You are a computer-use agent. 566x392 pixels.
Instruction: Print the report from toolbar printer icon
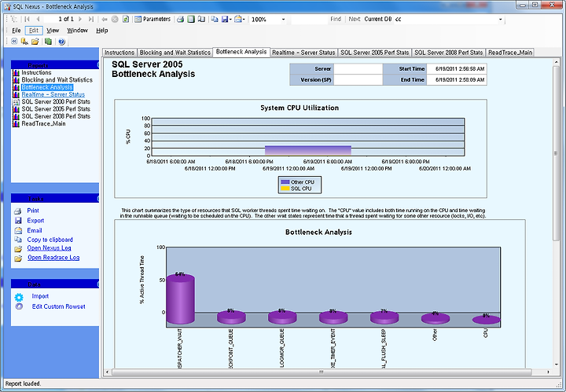pos(180,19)
